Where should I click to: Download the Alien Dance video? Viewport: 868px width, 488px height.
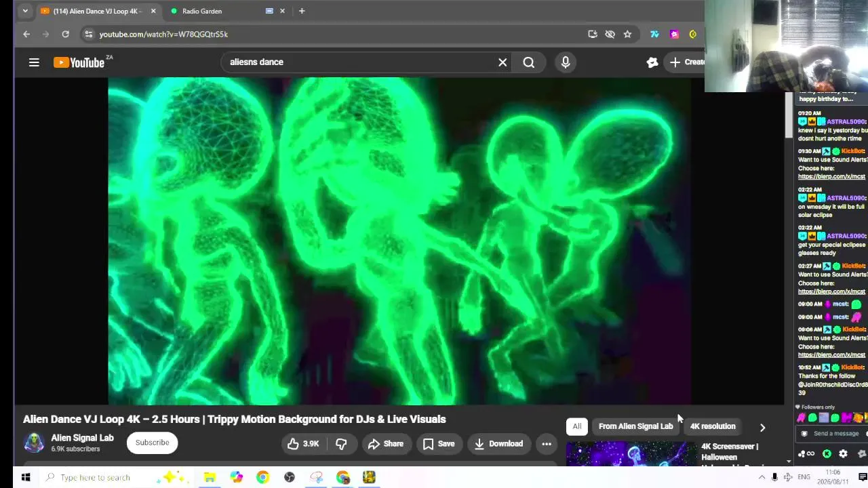tap(498, 444)
